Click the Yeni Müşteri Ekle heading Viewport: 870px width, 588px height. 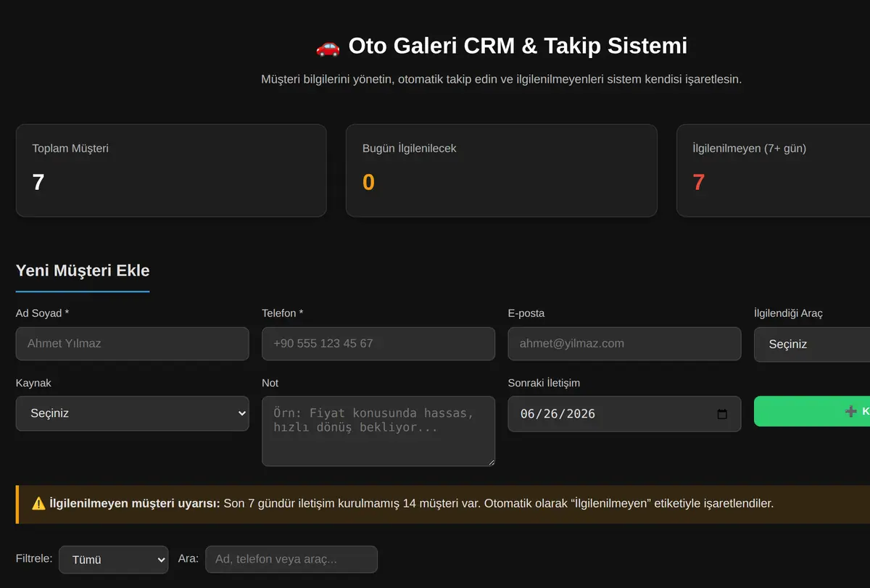click(x=83, y=270)
